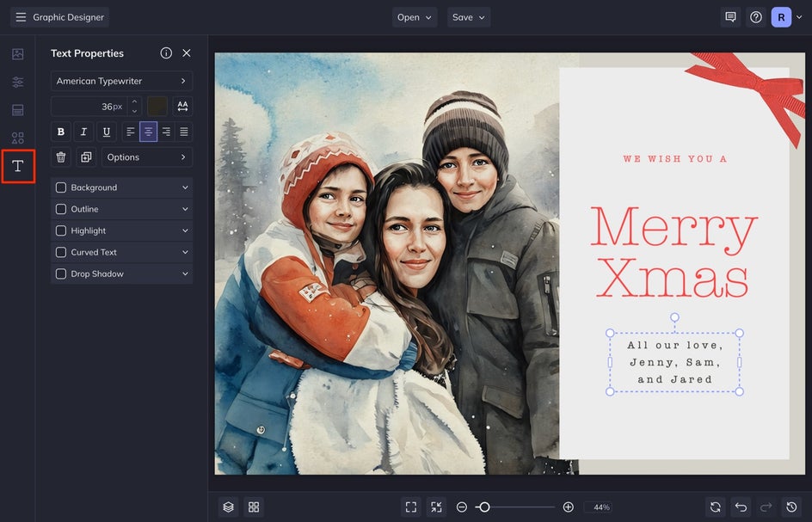
Task: Open the history clock icon
Action: point(791,507)
